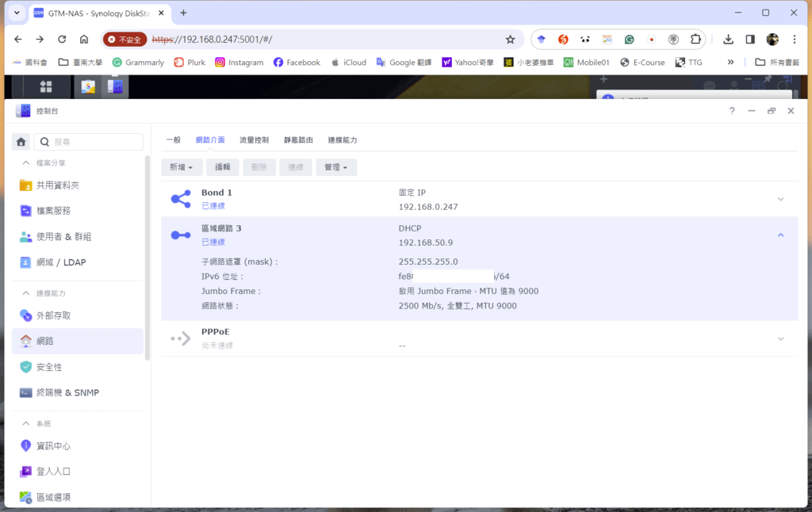The width and height of the screenshot is (812, 512).
Task: Click the Bond 1 share-style icon
Action: point(181,199)
